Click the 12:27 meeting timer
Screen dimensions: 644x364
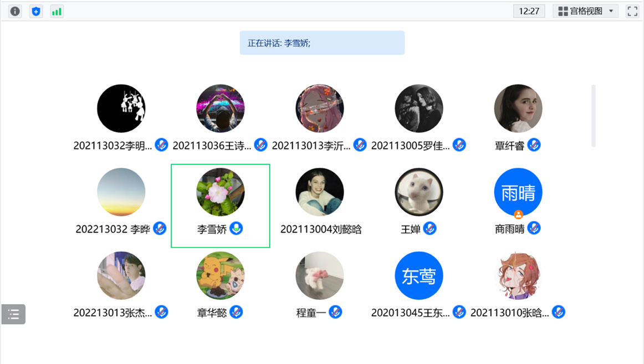[529, 11]
